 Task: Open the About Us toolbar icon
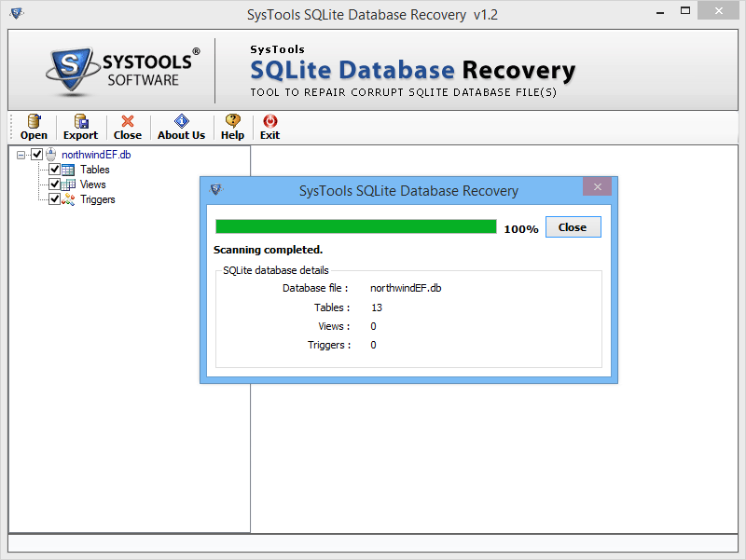tap(181, 121)
